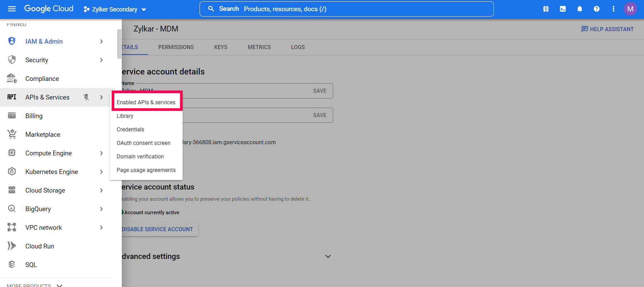This screenshot has width=644, height=287.
Task: Open Marketplace in sidebar
Action: pos(43,134)
